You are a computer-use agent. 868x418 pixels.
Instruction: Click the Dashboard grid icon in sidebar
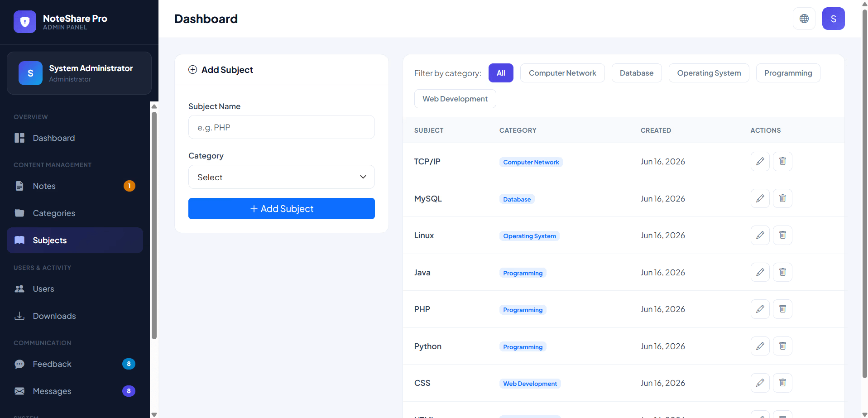point(19,138)
